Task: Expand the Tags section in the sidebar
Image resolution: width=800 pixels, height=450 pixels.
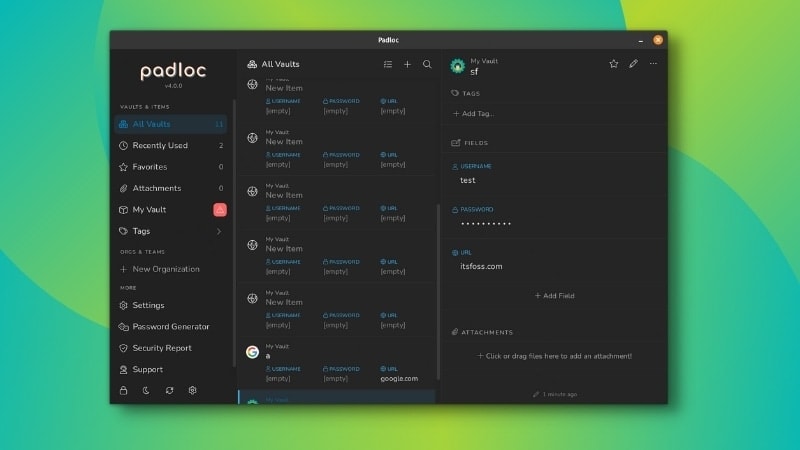Action: (219, 231)
